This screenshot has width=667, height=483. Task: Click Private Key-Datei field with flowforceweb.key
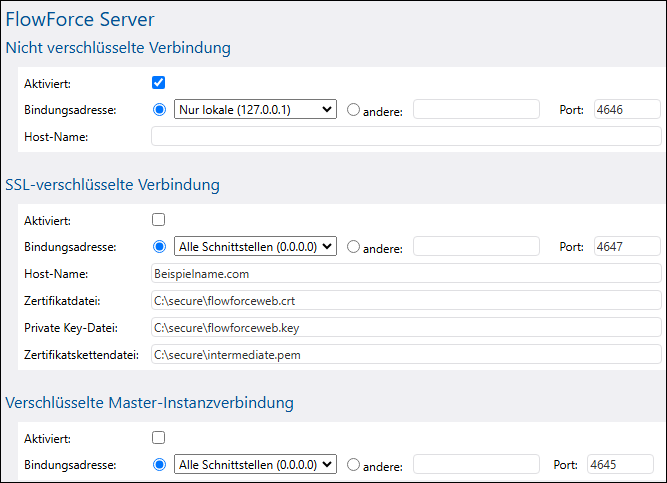tap(406, 328)
